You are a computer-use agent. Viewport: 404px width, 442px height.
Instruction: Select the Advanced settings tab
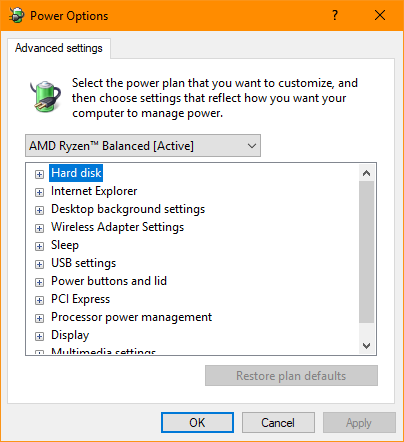click(x=59, y=48)
